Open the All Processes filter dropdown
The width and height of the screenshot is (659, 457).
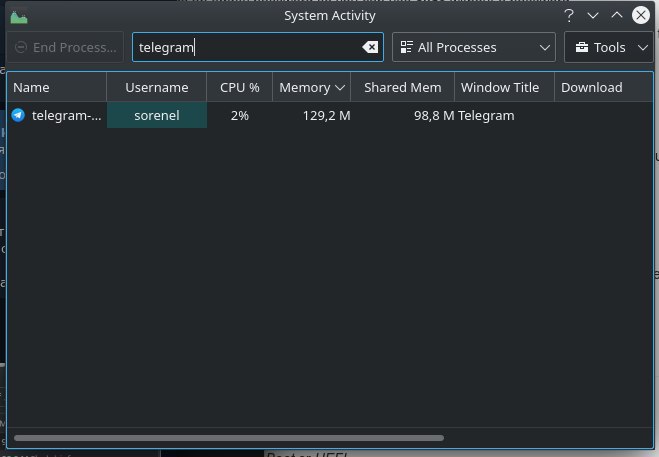click(x=474, y=47)
